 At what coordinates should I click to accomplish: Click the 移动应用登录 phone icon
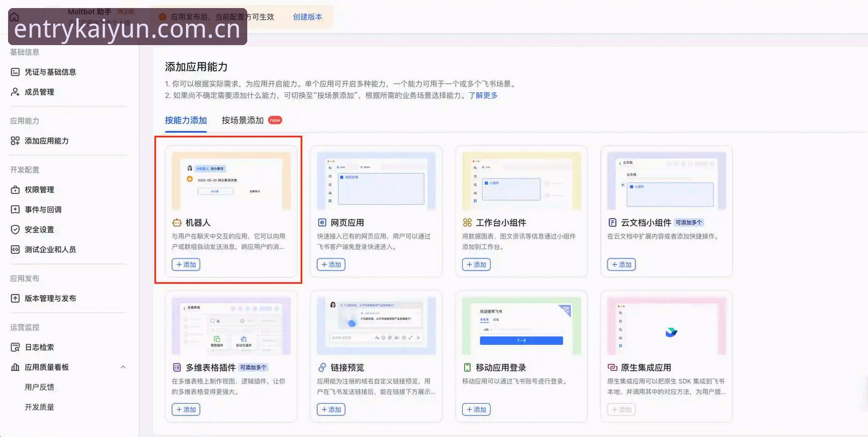point(467,367)
